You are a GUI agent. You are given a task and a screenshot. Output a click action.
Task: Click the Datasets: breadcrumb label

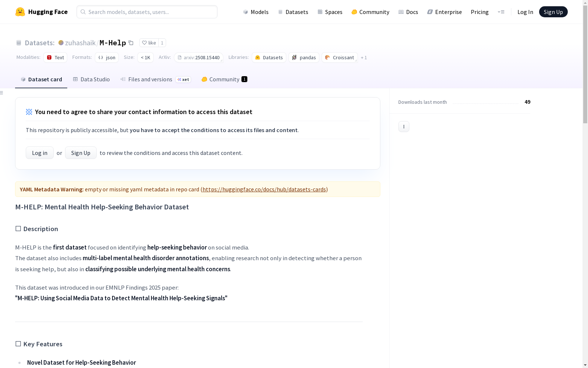pos(40,43)
